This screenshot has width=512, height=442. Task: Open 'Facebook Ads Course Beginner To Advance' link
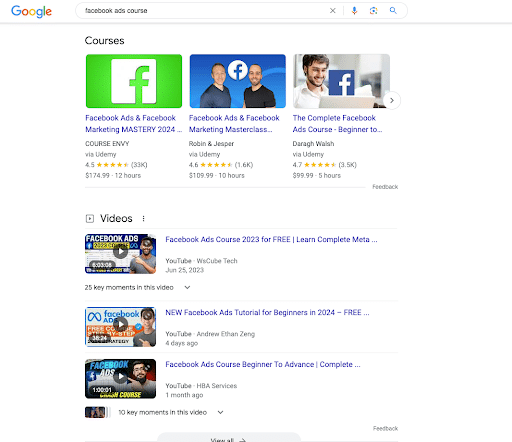[263, 364]
